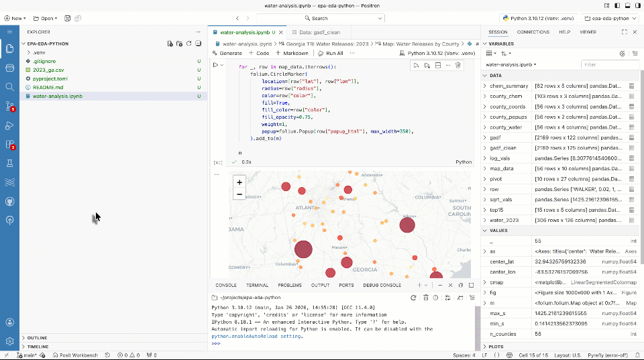Delete the current notebook cell
The width and height of the screenshot is (644, 360).
(458, 65)
